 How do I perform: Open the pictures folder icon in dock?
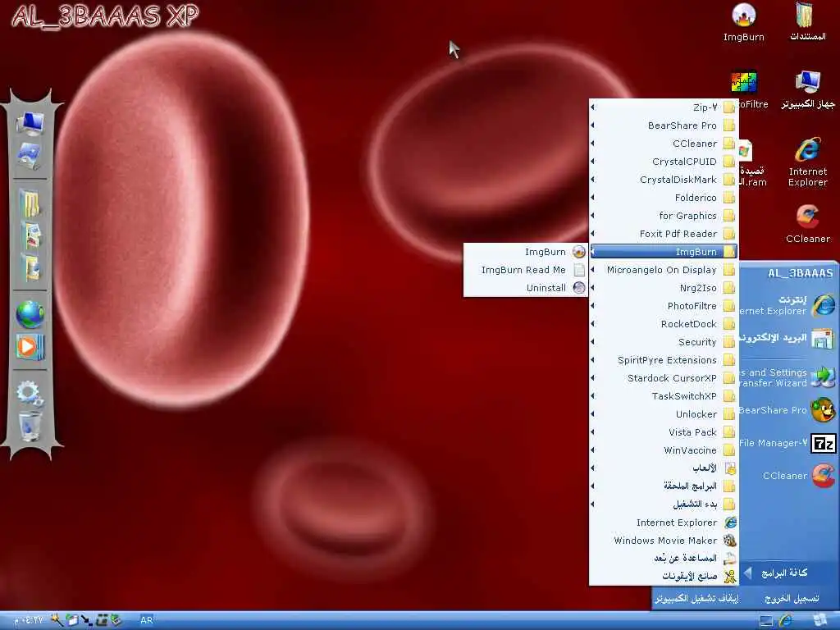(30, 235)
